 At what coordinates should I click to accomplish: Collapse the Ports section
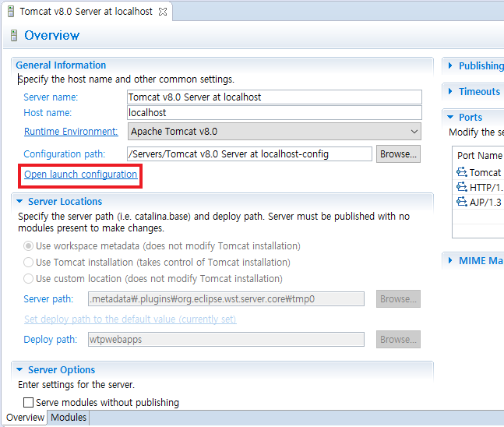coord(450,117)
